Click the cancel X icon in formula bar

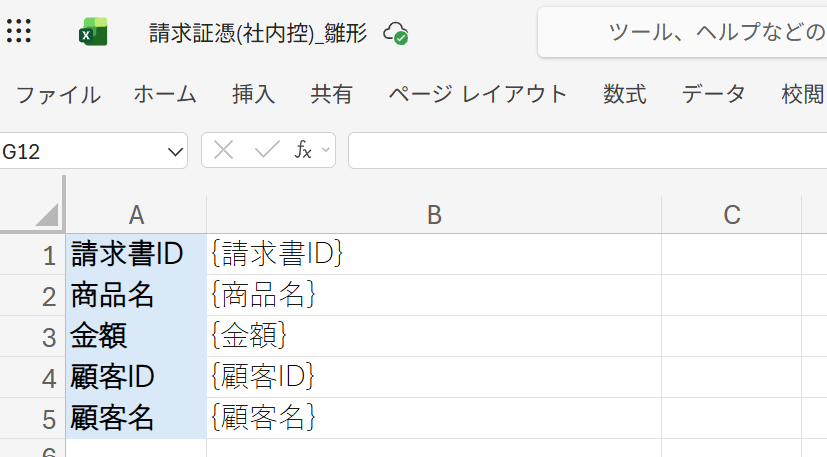point(224,151)
